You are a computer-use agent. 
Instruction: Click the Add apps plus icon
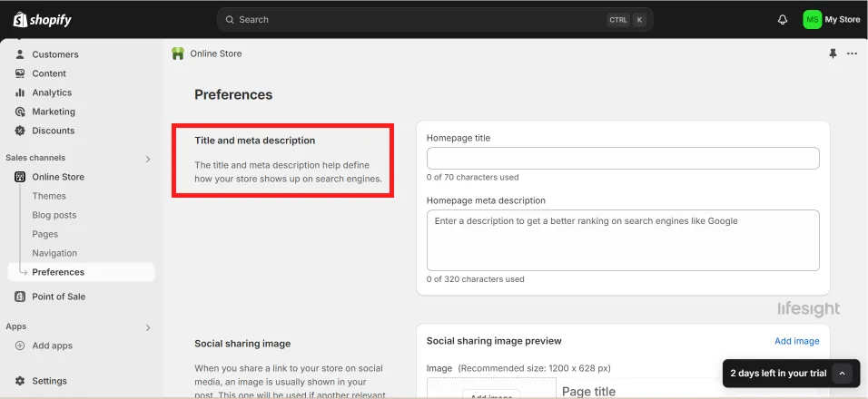coord(20,345)
